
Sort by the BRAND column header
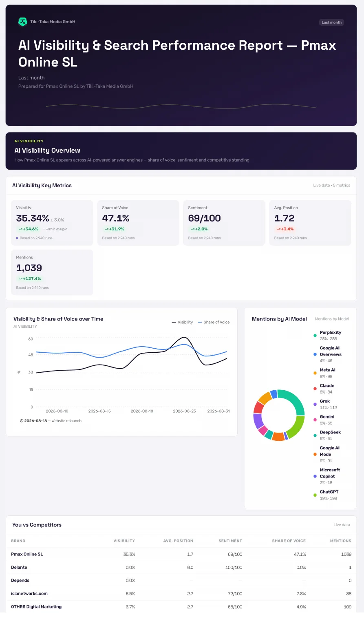click(18, 541)
